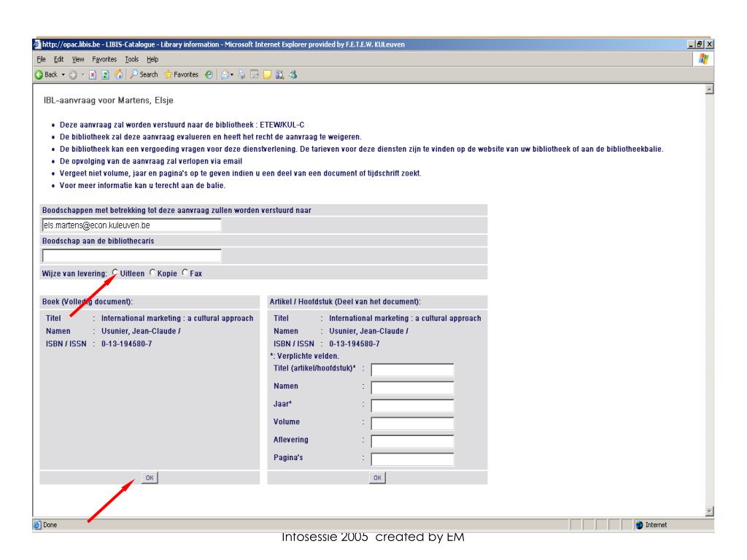Image resolution: width=747 pixels, height=560 pixels.
Task: Click the History toolbar icon
Action: coord(209,75)
